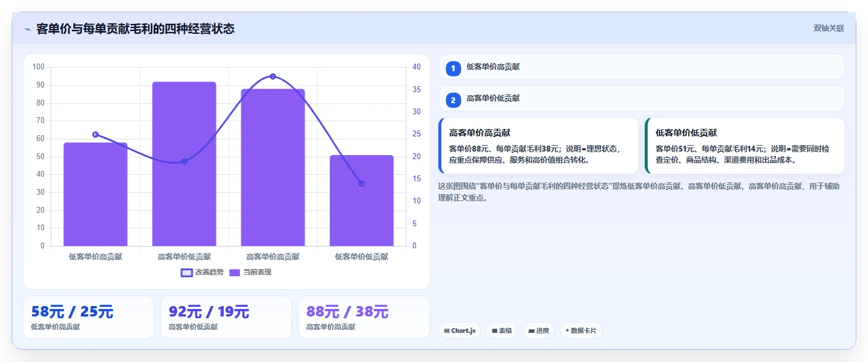Click the right axis value 40
Screen dimensions: 868x362
tap(416, 67)
